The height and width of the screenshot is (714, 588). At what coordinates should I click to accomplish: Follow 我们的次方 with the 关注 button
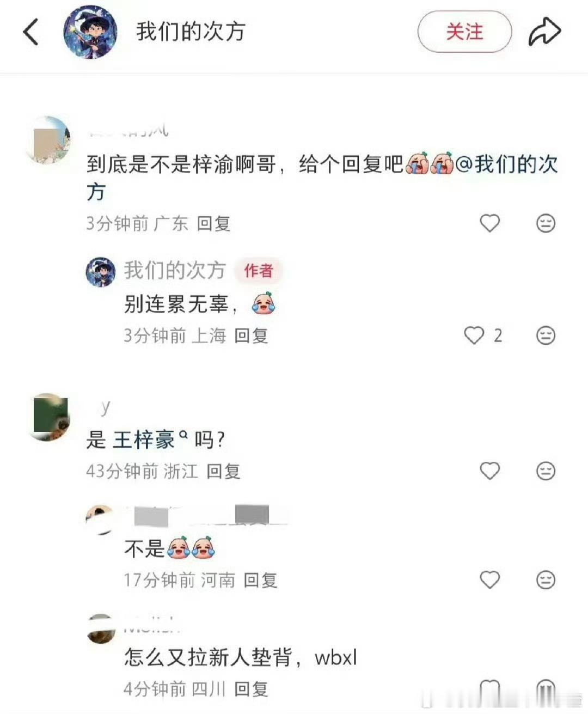(x=464, y=32)
